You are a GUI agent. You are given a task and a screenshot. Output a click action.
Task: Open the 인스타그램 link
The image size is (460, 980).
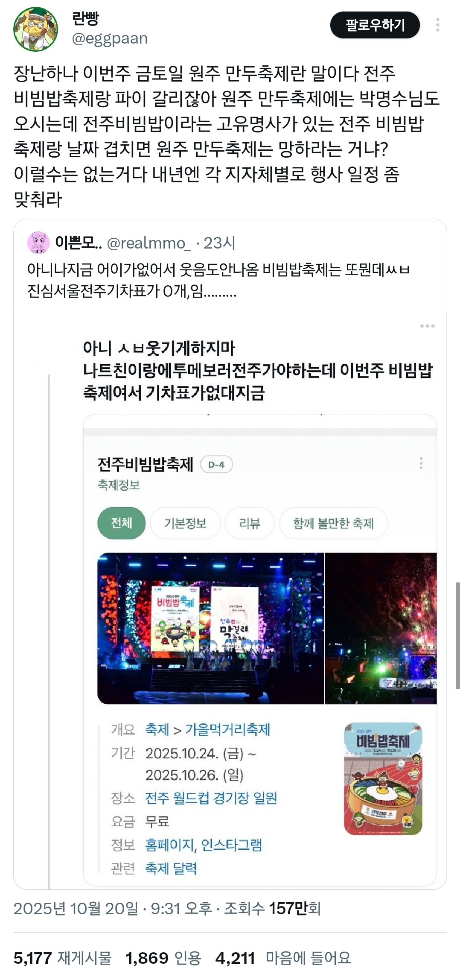tap(231, 844)
